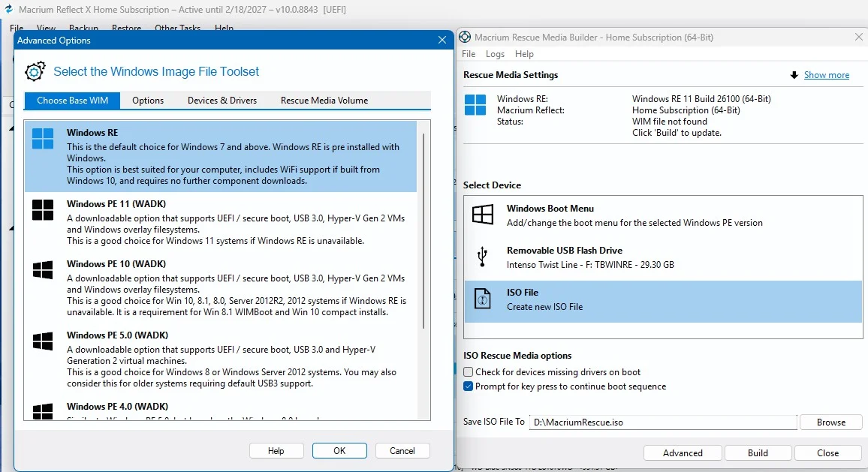Select the Windows PE 11 (WADK) title
This screenshot has height=472, width=868.
tap(116, 204)
